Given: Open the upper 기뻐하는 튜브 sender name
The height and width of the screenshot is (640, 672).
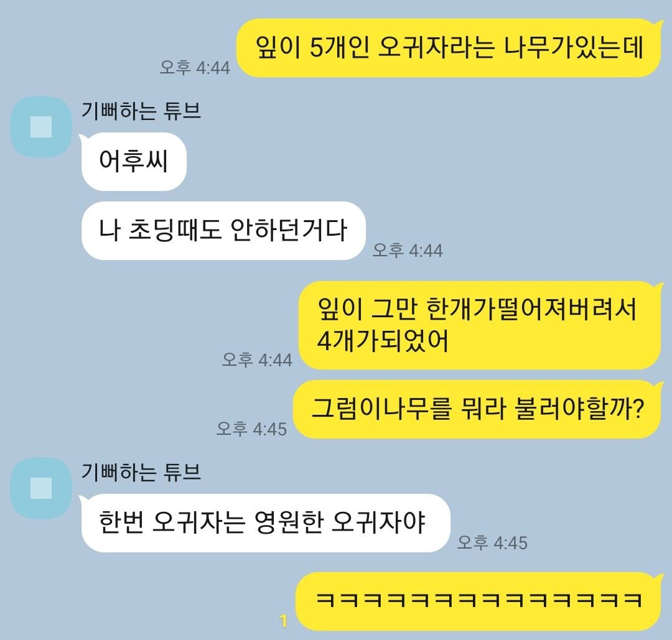Looking at the screenshot, I should [141, 111].
